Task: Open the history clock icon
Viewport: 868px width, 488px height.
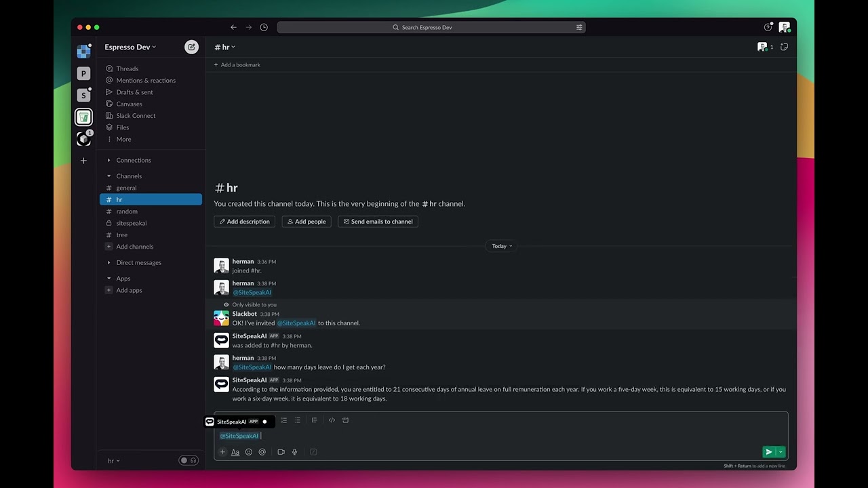Action: tap(264, 27)
